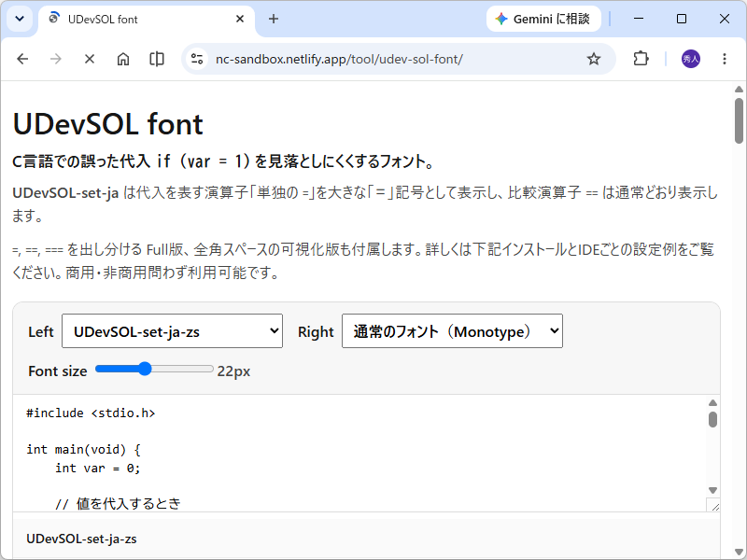This screenshot has width=747, height=560.
Task: Click the // 値を代入するとき comment line
Action: tap(118, 504)
